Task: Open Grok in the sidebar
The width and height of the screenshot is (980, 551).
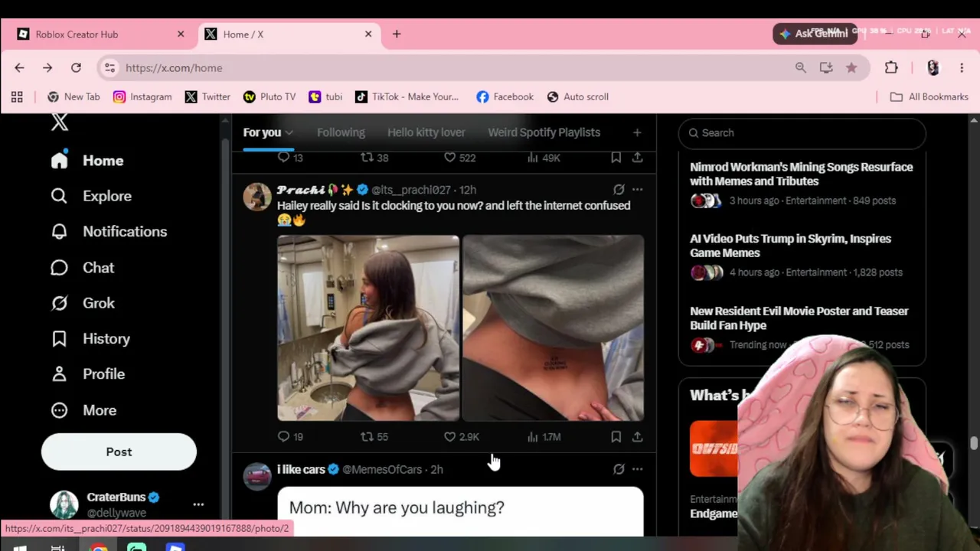Action: click(82, 303)
